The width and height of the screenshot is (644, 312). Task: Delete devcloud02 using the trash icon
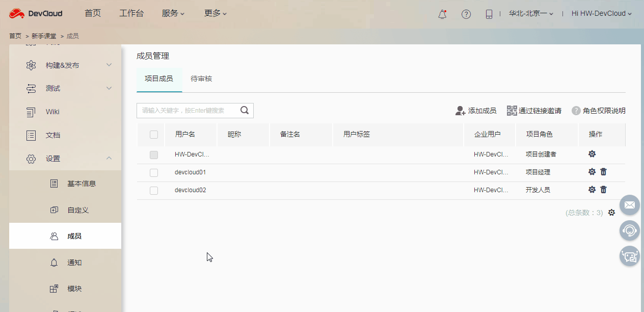[x=603, y=189]
